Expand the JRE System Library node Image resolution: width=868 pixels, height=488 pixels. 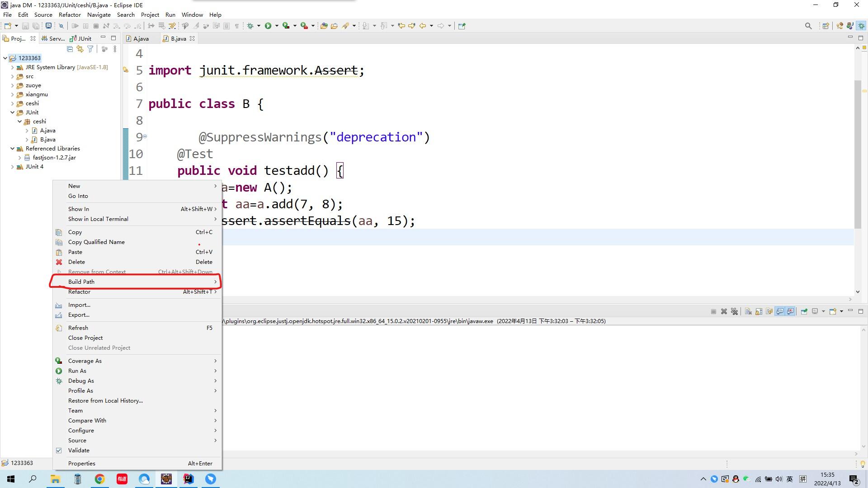click(12, 67)
